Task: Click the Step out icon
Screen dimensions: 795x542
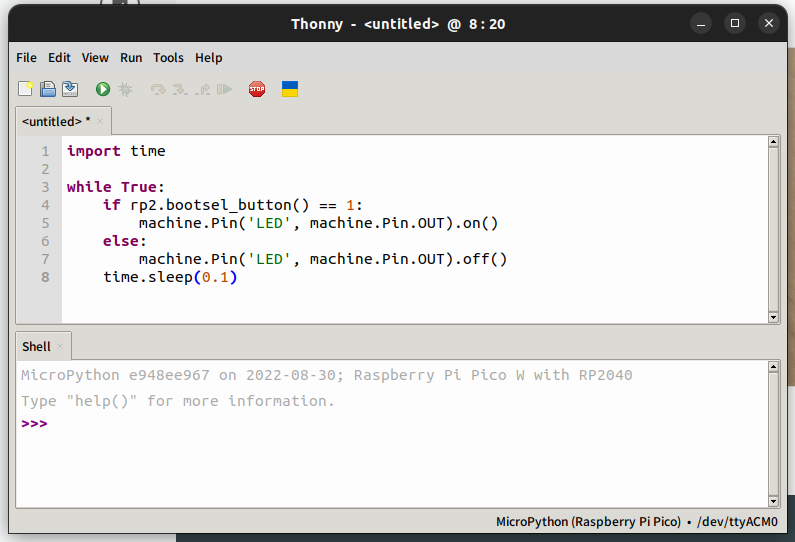Action: 202,90
